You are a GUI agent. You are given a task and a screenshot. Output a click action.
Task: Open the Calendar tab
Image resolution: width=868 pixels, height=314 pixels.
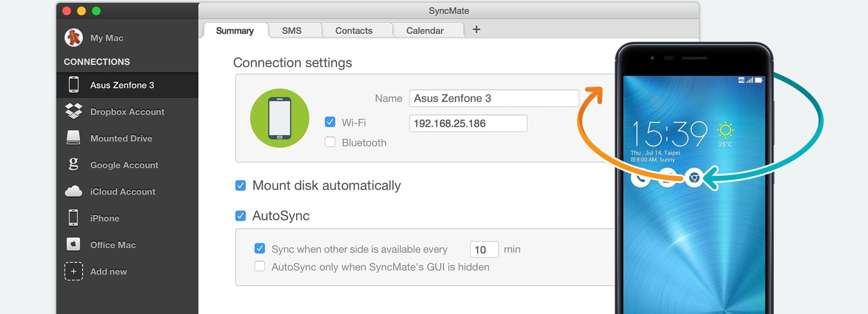(x=425, y=30)
